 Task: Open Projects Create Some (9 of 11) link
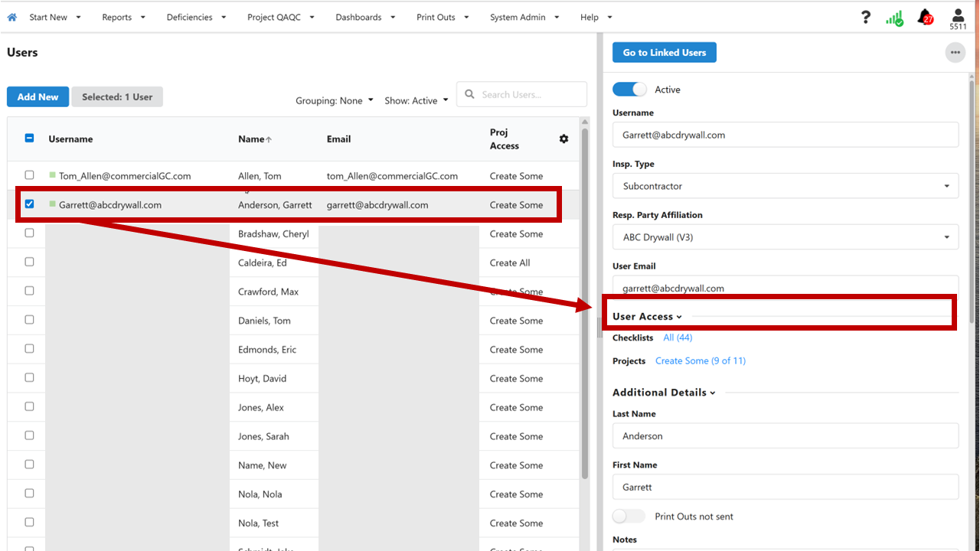pos(700,360)
